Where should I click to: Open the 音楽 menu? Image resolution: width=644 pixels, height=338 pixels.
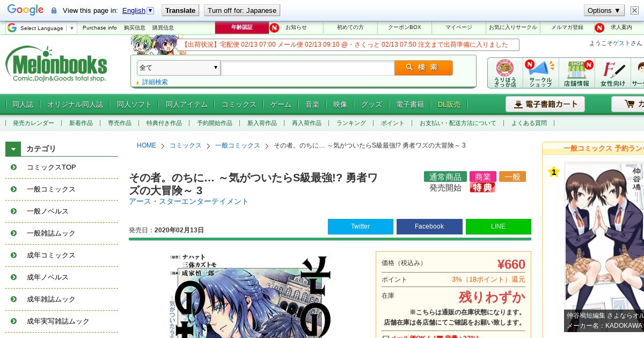tap(312, 105)
